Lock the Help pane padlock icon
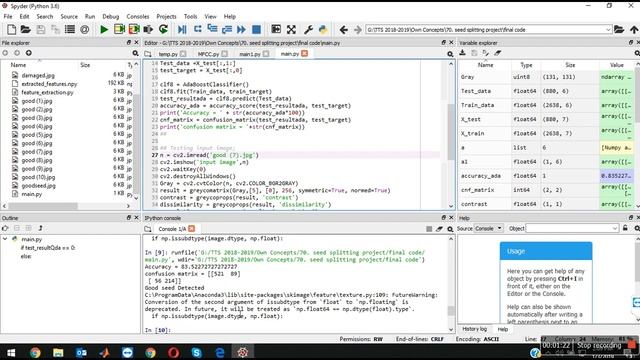Screen dimensions: 640x360 click(625, 228)
